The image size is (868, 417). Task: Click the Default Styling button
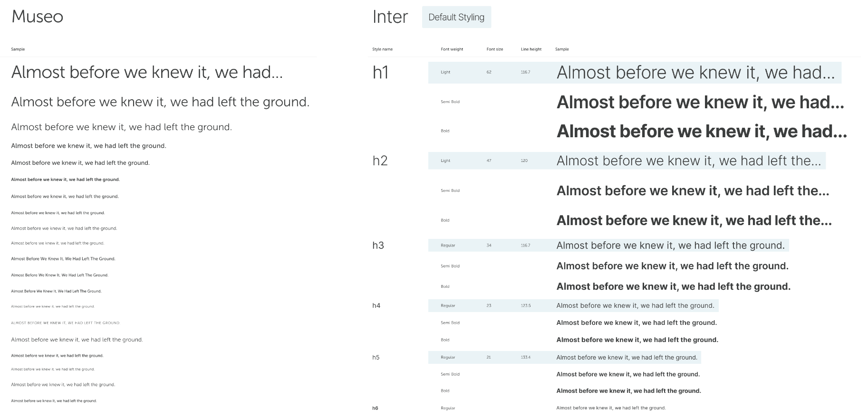pyautogui.click(x=456, y=17)
